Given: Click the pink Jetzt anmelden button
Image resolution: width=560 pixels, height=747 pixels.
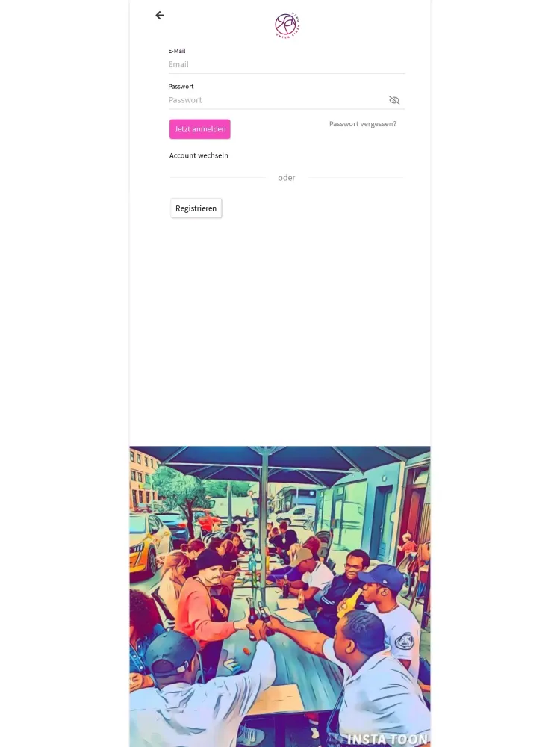Looking at the screenshot, I should click(200, 129).
